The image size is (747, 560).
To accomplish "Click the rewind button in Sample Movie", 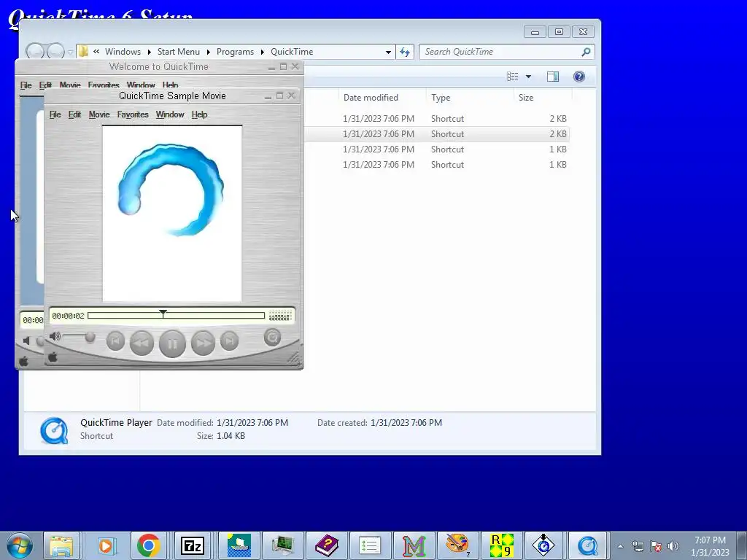I will click(x=142, y=343).
